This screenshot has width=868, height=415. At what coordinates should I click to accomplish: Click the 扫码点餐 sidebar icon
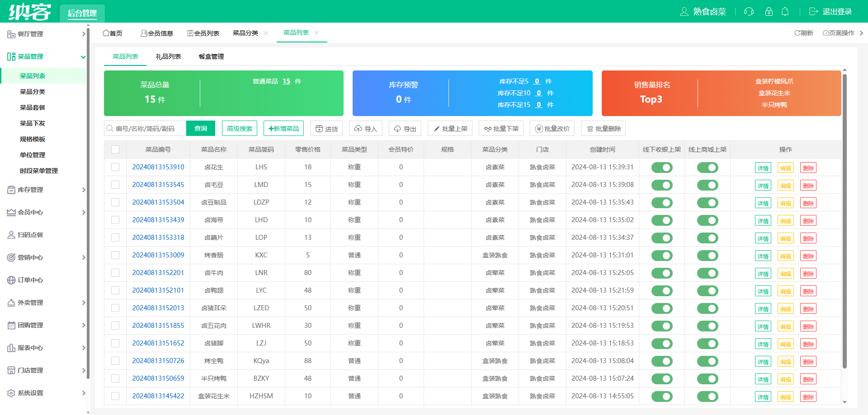pos(11,235)
